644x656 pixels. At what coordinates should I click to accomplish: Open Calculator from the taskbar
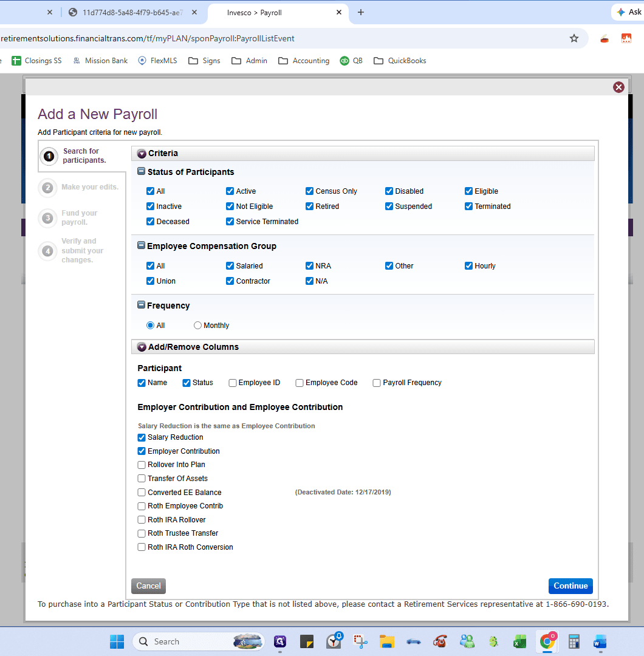point(574,641)
